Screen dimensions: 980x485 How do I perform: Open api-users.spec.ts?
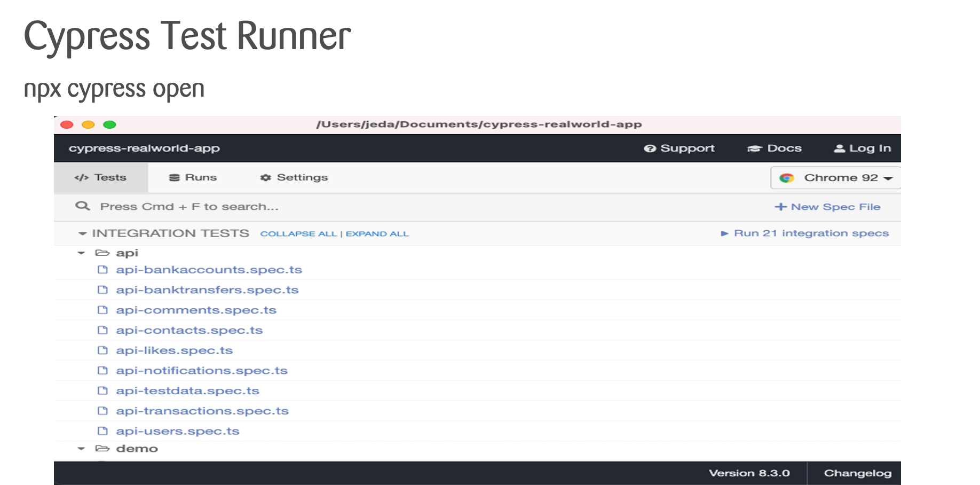178,431
